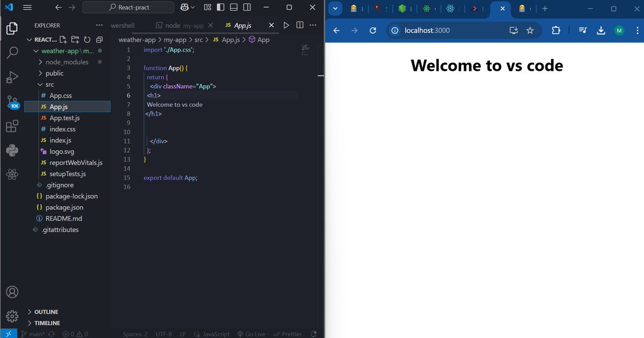Image resolution: width=644 pixels, height=338 pixels.
Task: Go back in VS Code navigation history
Action: coord(58,8)
